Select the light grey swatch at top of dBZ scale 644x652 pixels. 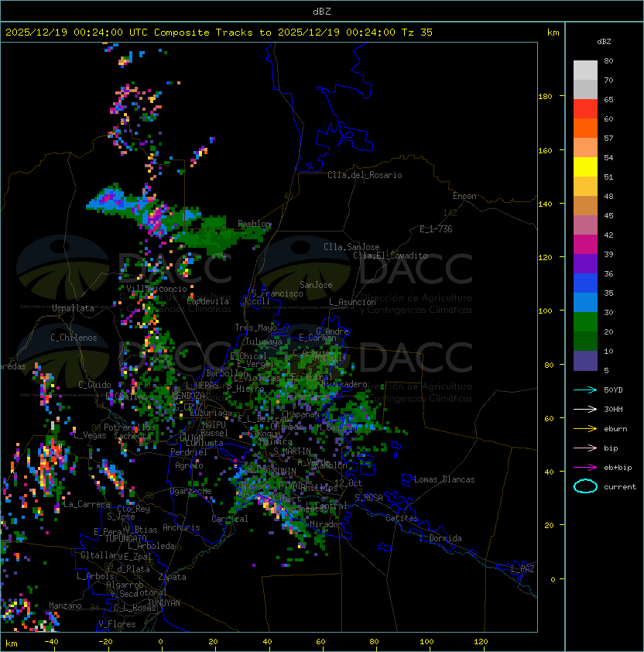pyautogui.click(x=585, y=70)
